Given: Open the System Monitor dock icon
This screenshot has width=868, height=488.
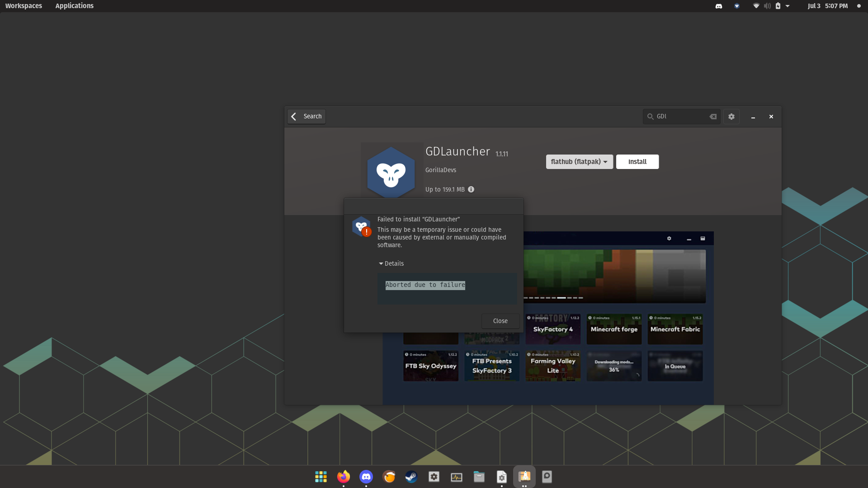Looking at the screenshot, I should tap(456, 477).
